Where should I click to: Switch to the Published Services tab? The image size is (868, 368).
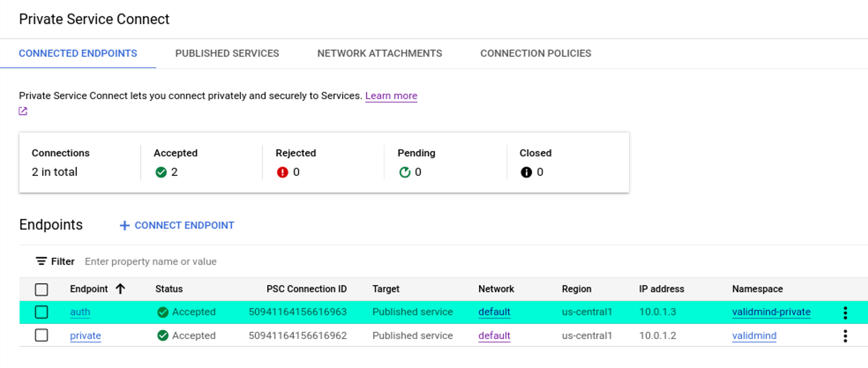coord(227,53)
